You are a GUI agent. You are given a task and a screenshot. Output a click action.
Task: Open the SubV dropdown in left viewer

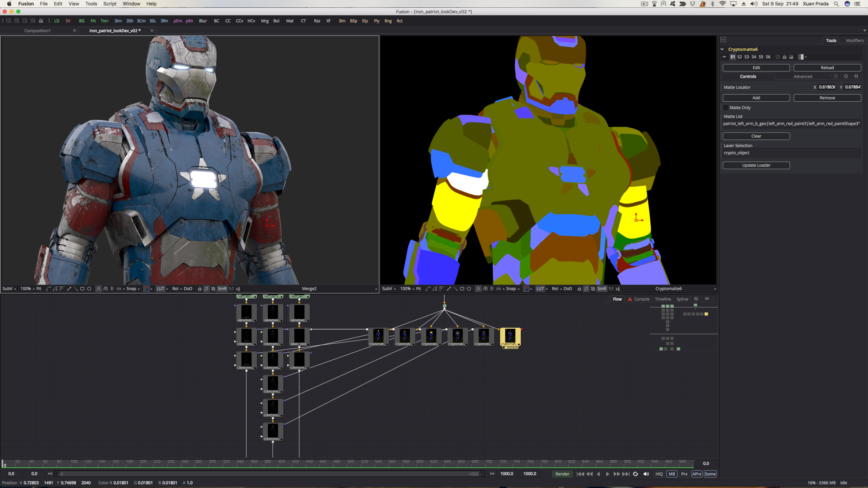click(9, 289)
